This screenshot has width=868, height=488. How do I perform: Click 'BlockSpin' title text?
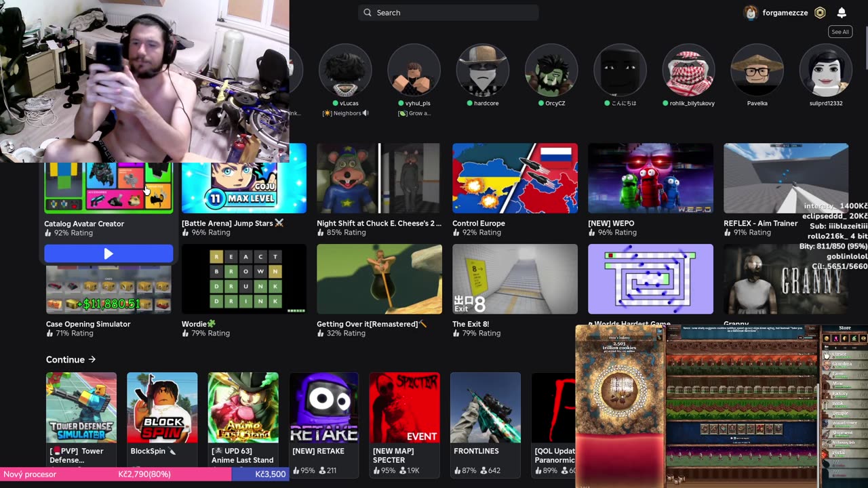click(149, 451)
